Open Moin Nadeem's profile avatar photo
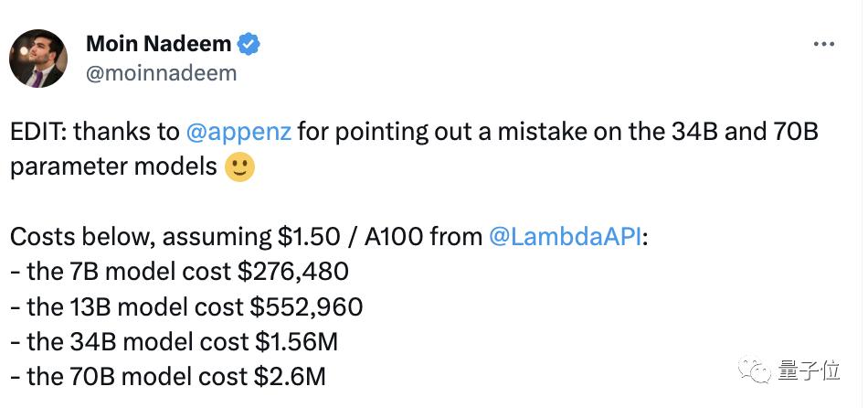The width and height of the screenshot is (868, 408). pos(37,59)
